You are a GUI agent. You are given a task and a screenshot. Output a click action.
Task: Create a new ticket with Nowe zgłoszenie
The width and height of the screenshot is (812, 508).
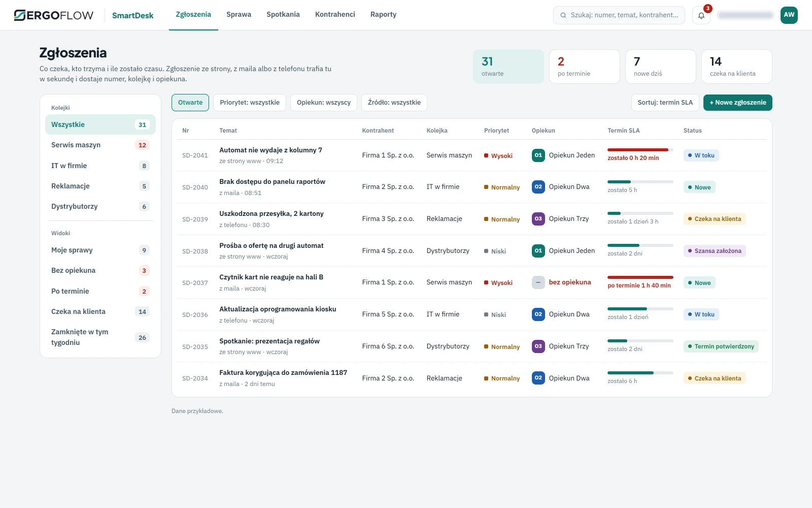(738, 103)
